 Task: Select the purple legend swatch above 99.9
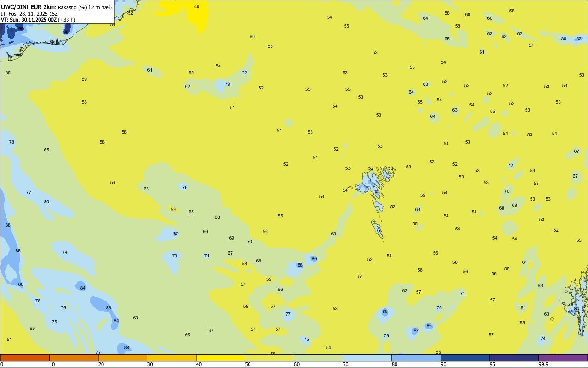coord(563,357)
